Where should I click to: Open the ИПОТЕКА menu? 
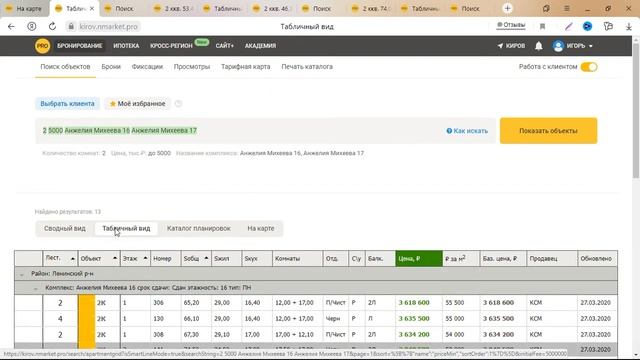pos(126,46)
